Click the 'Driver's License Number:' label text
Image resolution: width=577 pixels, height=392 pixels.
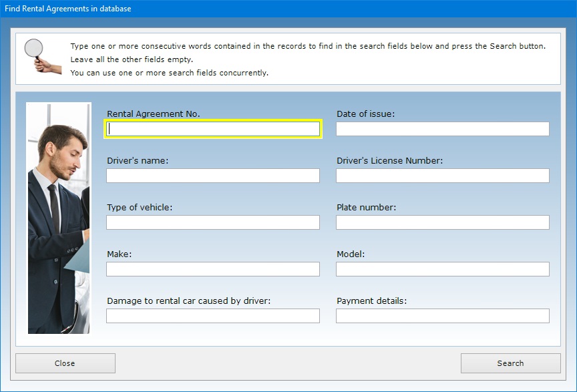pyautogui.click(x=389, y=161)
